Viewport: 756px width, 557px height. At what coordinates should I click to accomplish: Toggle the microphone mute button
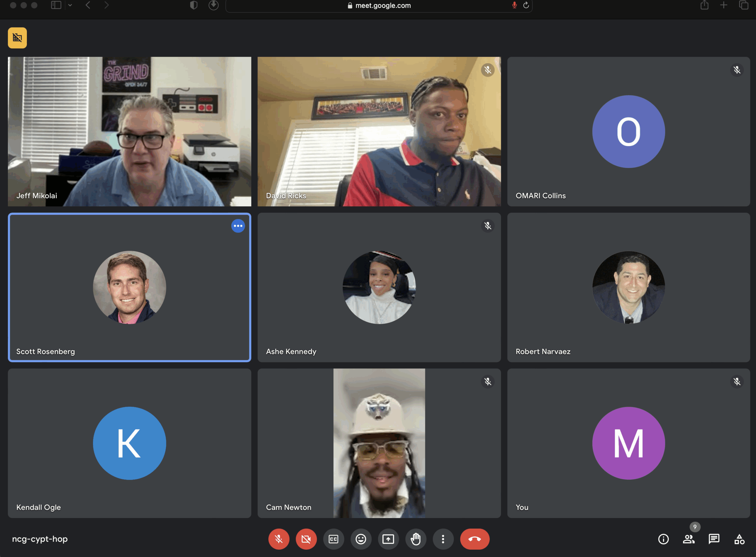tap(279, 539)
